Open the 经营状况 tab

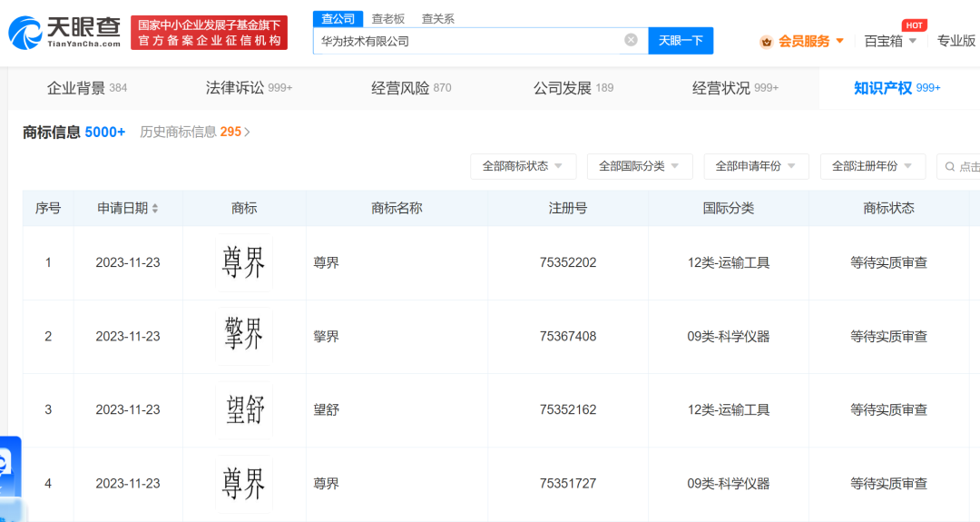[735, 88]
